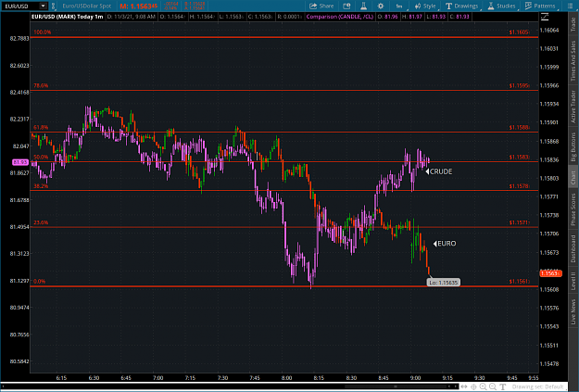The image size is (579, 392).
Task: Click the Comparison (CANDLE, /CL) study label
Action: [340, 17]
